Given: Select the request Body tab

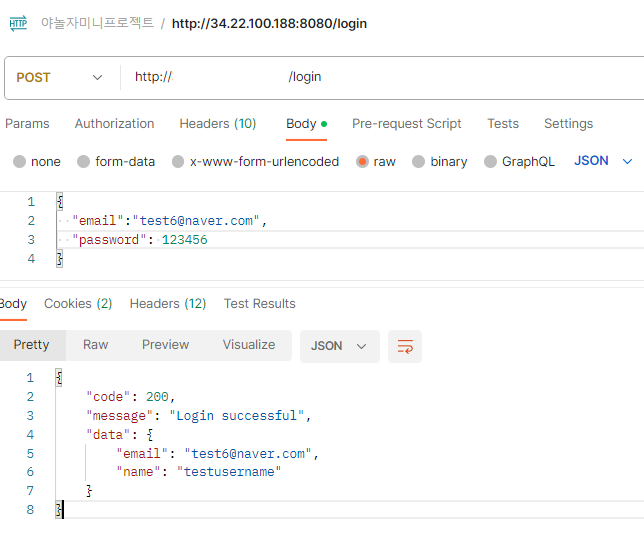Looking at the screenshot, I should (x=306, y=124).
